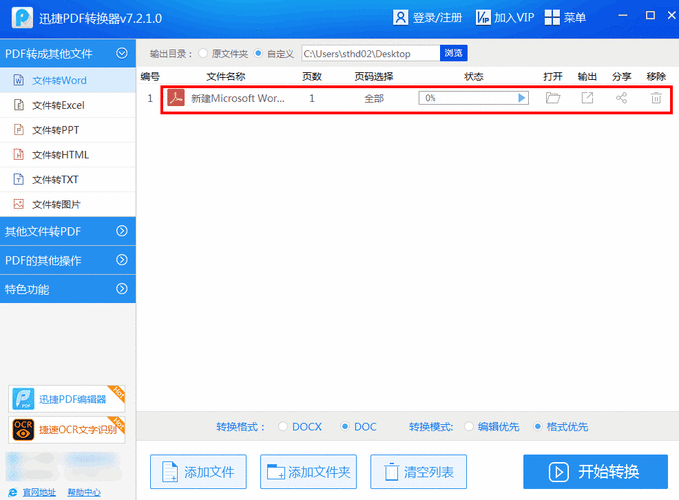Open the 帮助中心 link
The width and height of the screenshot is (679, 500).
[84, 493]
